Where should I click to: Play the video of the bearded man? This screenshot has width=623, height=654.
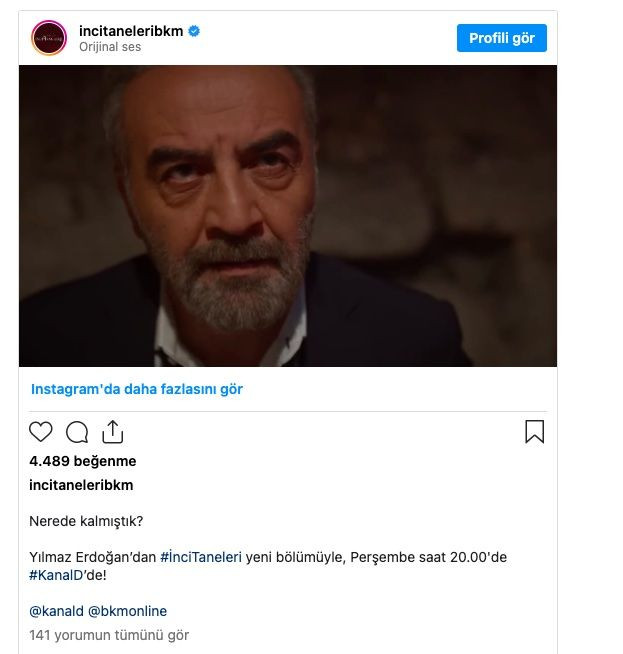pos(288,216)
